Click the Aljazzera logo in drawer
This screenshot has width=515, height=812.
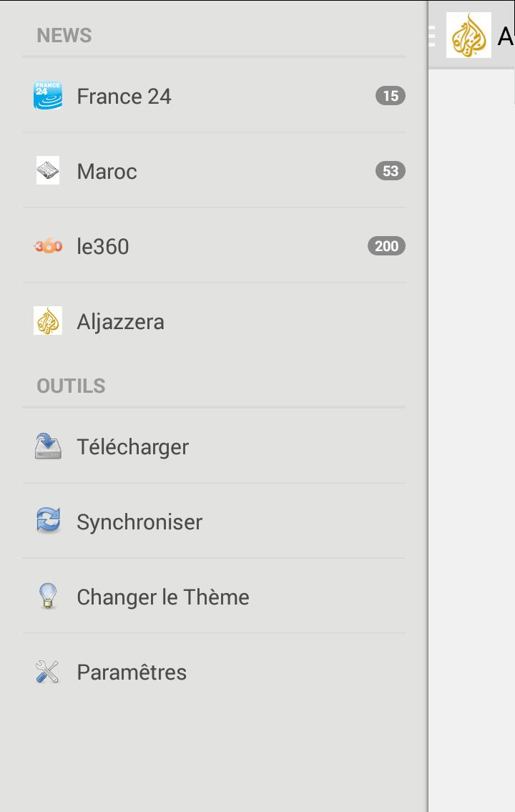pyautogui.click(x=48, y=321)
